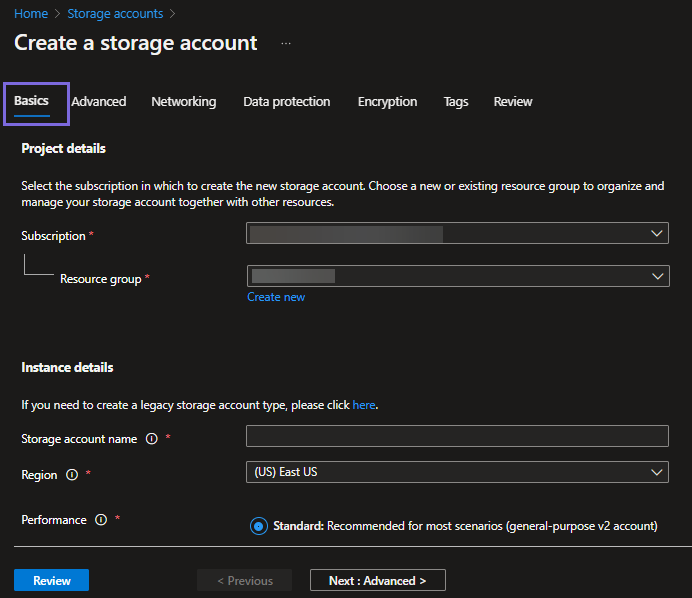Click info icon next to Storage account name
This screenshot has width=692, height=598.
click(x=152, y=439)
